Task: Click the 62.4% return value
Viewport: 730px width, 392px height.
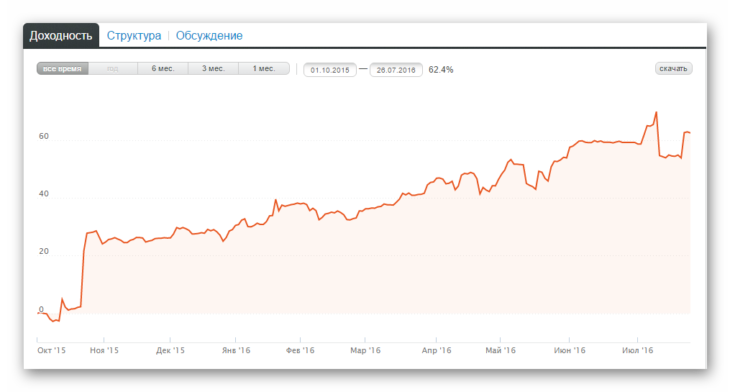Action: tap(440, 70)
